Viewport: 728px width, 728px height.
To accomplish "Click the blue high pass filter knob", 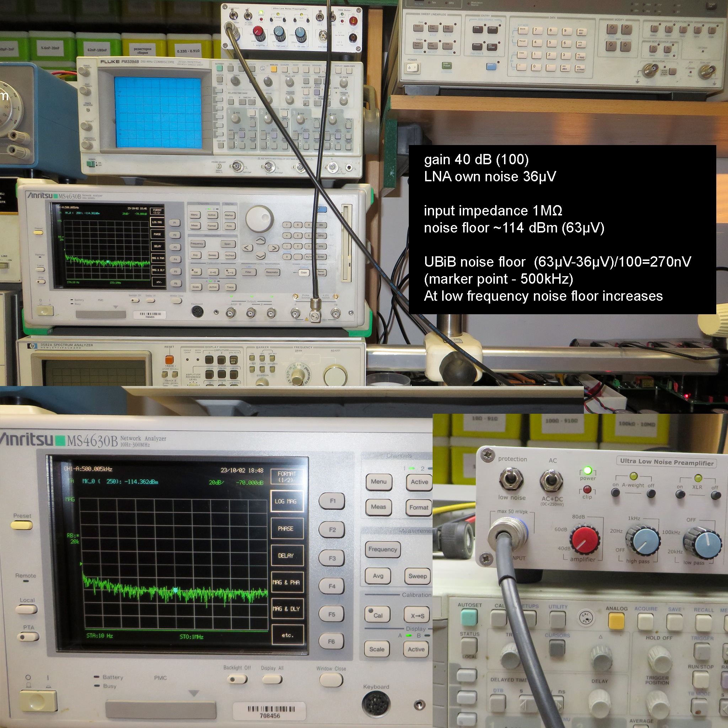I will click(x=643, y=540).
